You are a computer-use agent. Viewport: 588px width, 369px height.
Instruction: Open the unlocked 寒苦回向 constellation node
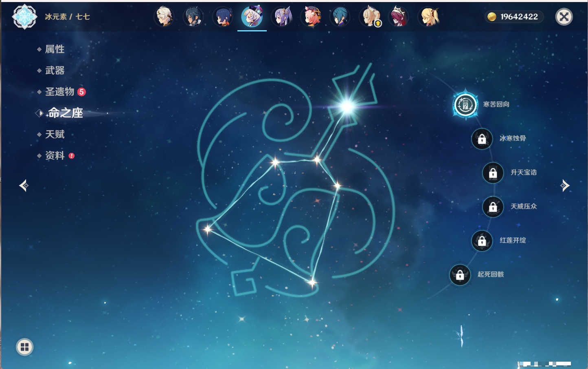point(465,105)
